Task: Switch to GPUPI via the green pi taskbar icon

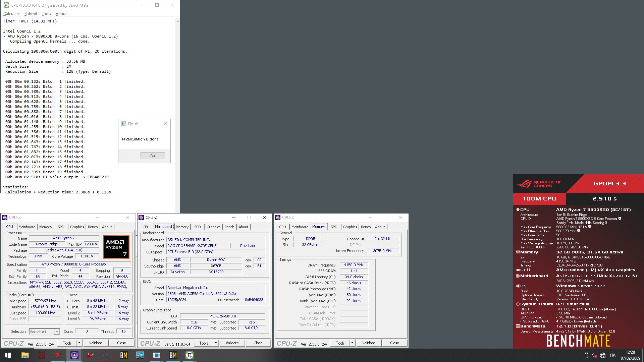Action: coord(189,355)
